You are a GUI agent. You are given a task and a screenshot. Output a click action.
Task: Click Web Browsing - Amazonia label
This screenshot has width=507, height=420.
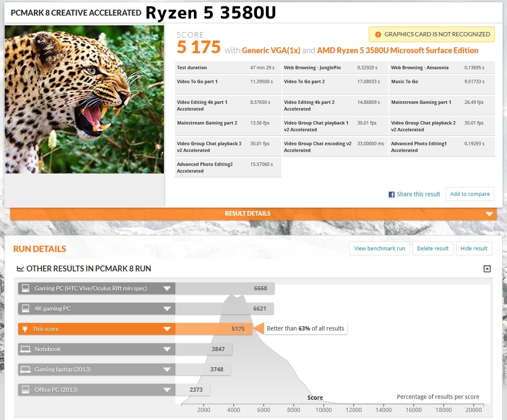[420, 68]
